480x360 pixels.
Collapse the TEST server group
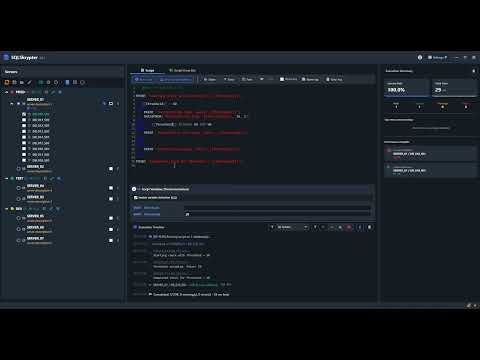(x=6, y=178)
